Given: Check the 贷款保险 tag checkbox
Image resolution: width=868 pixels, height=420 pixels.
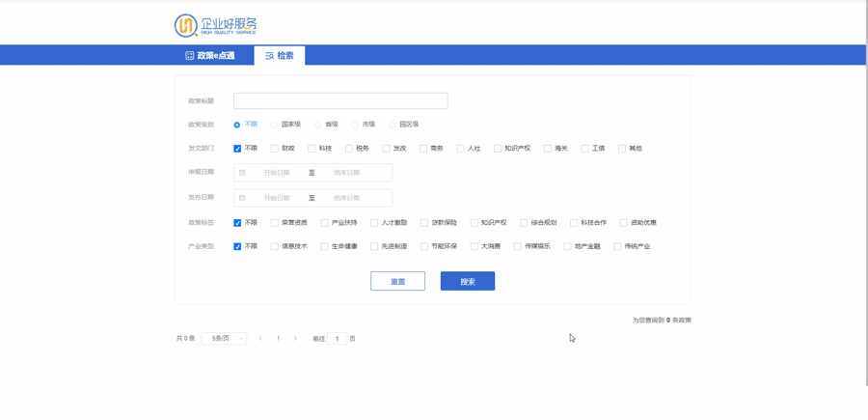Looking at the screenshot, I should [x=424, y=223].
